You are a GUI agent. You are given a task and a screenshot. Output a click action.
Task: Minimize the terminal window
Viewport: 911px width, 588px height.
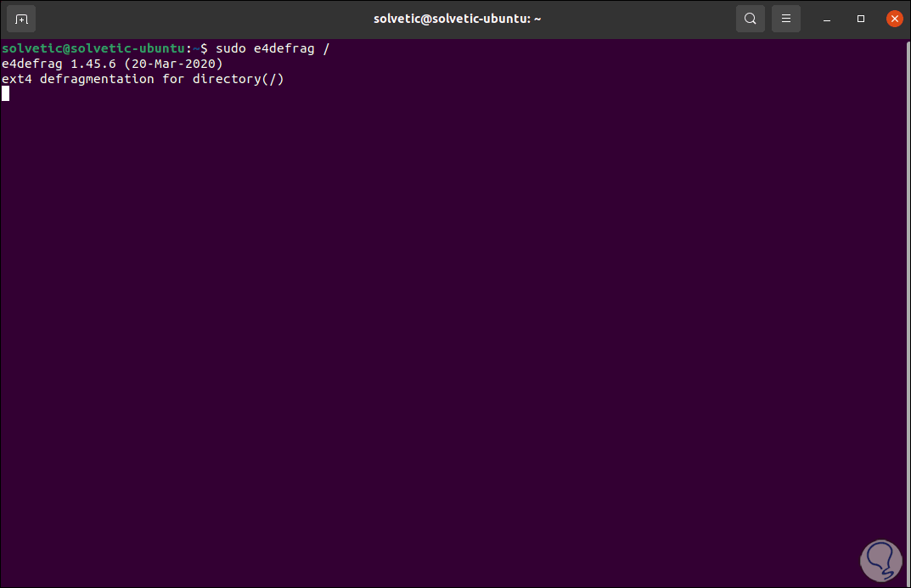[x=827, y=20]
